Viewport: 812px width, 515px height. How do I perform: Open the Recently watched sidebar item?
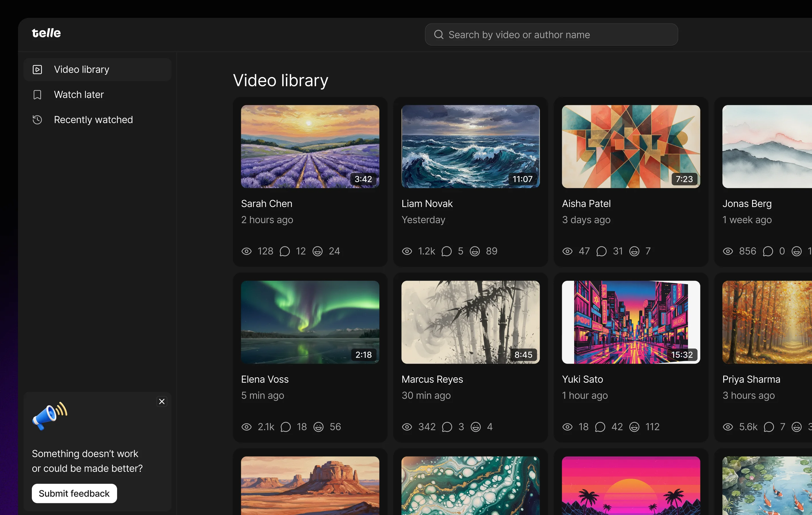(98, 120)
